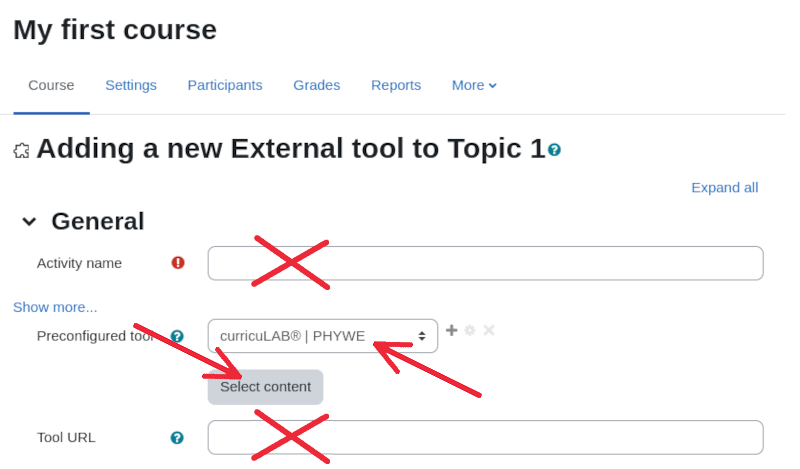
Task: Click the Expand all link
Action: click(724, 188)
